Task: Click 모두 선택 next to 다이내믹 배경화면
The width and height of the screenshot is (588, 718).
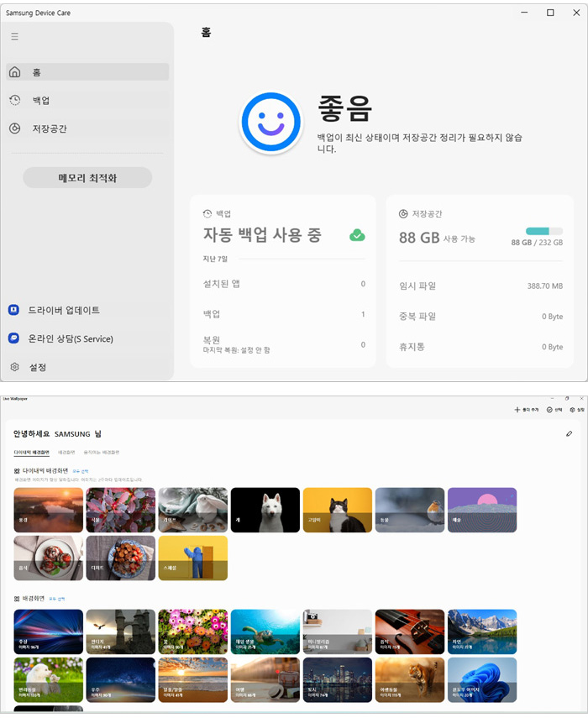Action: 81,471
